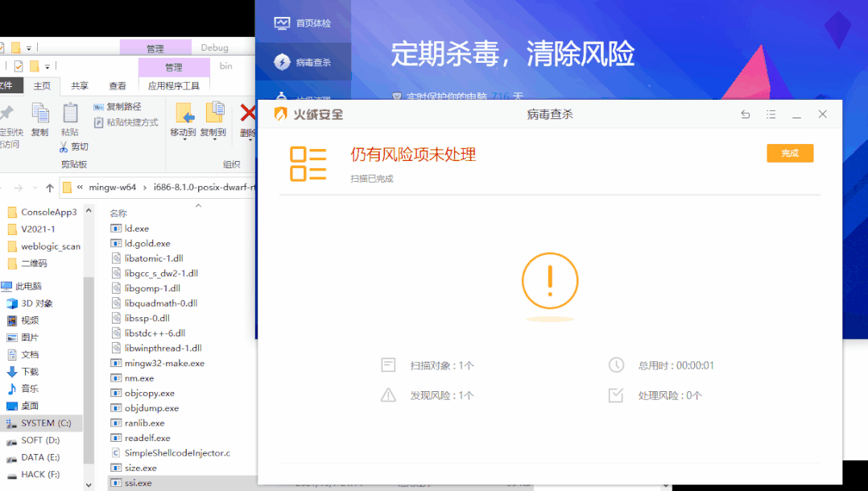Click the 处理风险 checkmark icon
868x491 pixels.
pyautogui.click(x=615, y=394)
